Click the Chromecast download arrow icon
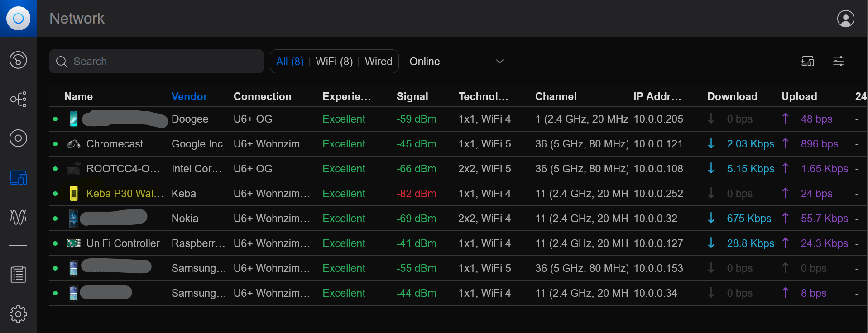 click(711, 143)
